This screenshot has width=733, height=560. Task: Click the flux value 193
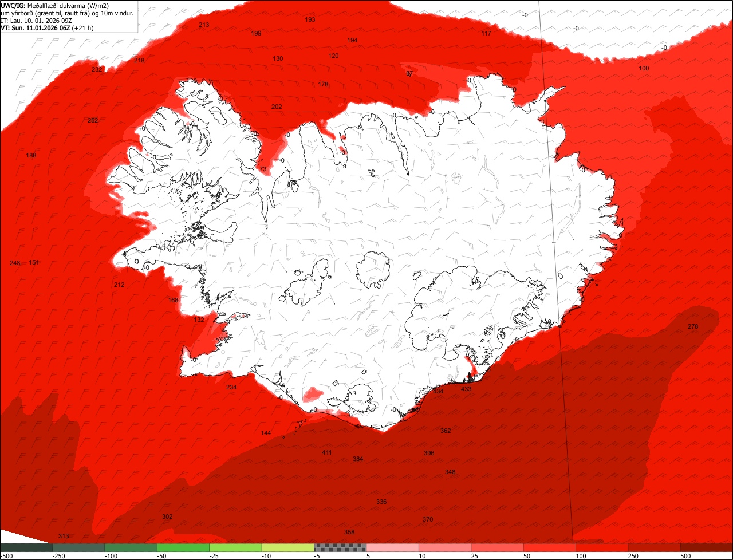coord(310,20)
